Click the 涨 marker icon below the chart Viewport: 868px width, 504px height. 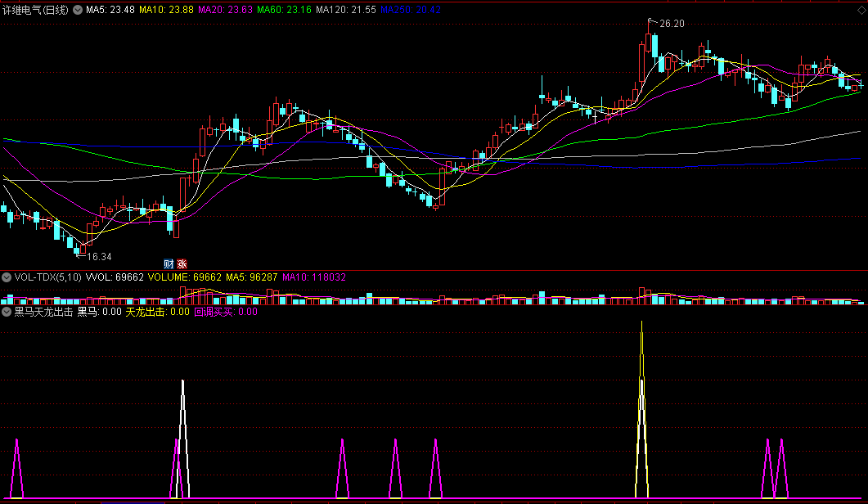coord(182,264)
